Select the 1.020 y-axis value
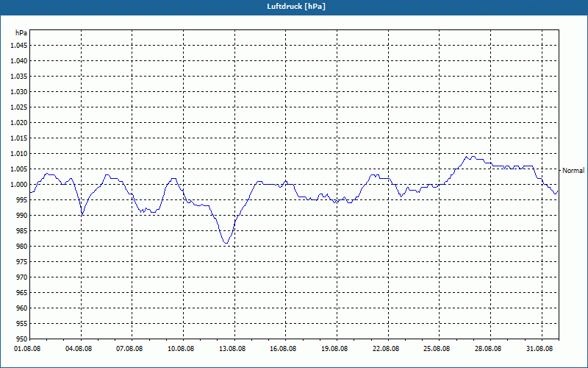This screenshot has height=368, width=588. [x=19, y=122]
